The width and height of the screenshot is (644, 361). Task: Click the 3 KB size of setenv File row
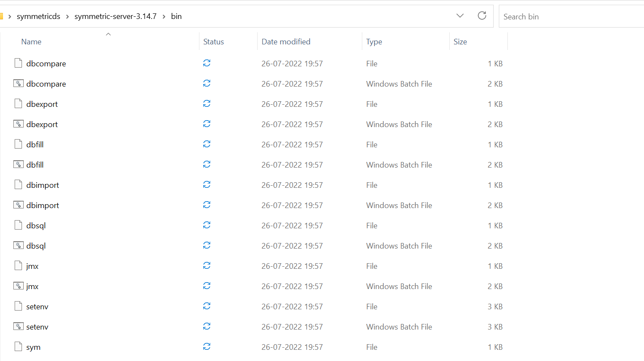pyautogui.click(x=495, y=307)
